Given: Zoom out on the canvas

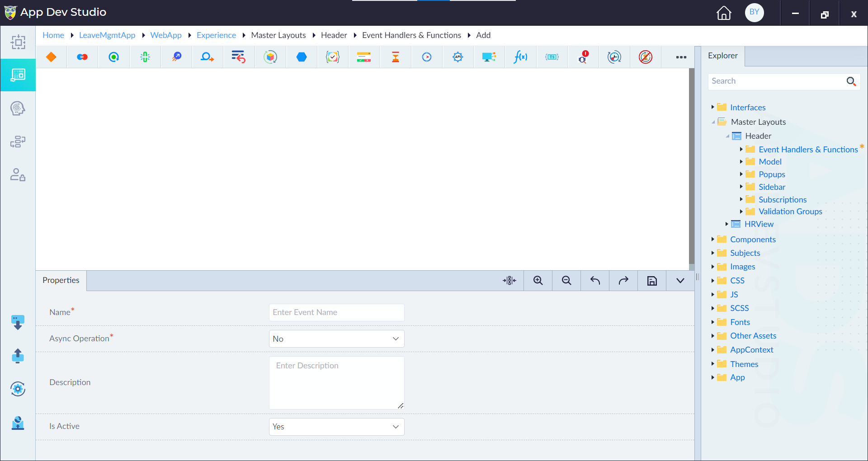Looking at the screenshot, I should pyautogui.click(x=566, y=281).
